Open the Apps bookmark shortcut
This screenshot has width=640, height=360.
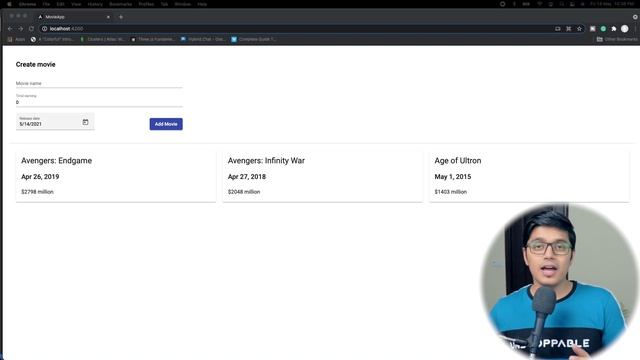pos(16,39)
